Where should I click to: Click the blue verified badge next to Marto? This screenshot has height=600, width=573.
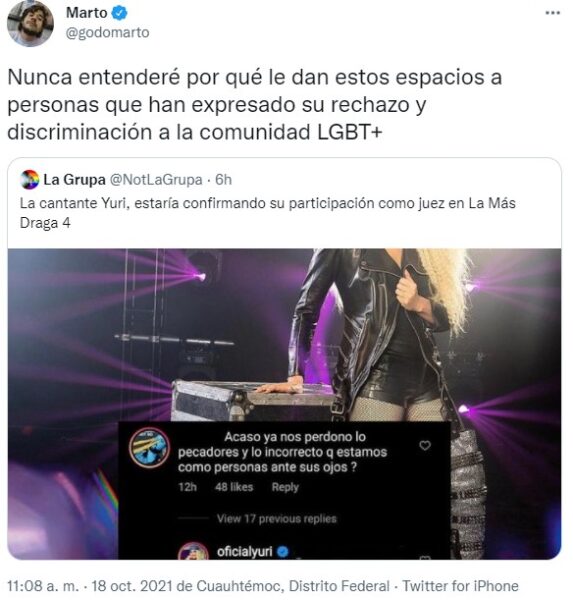[x=119, y=13]
